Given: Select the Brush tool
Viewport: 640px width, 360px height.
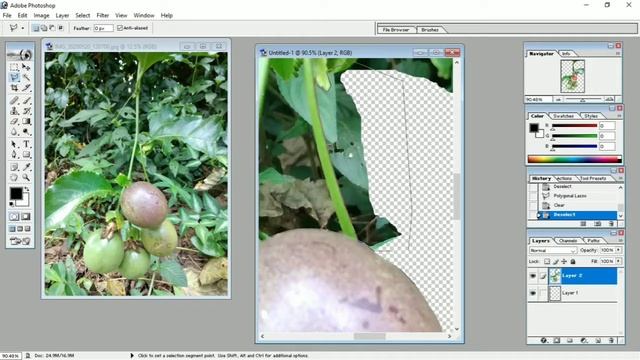Looking at the screenshot, I should pos(26,100).
